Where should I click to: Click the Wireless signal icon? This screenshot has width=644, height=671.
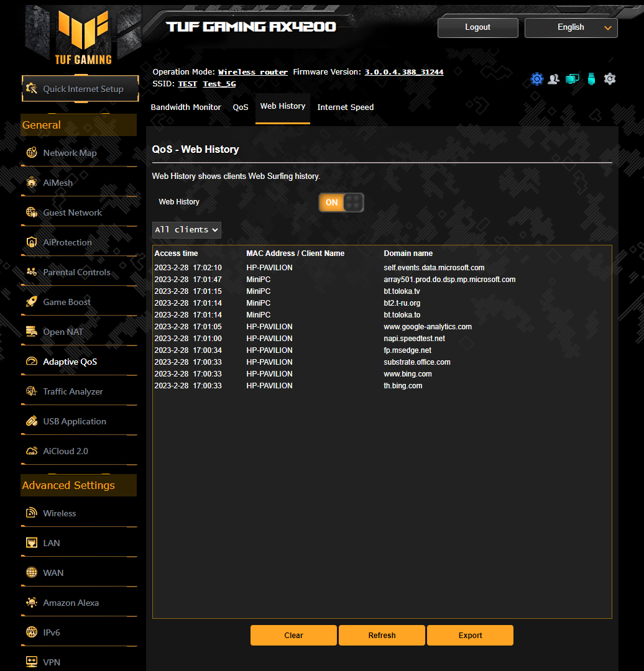(x=32, y=513)
